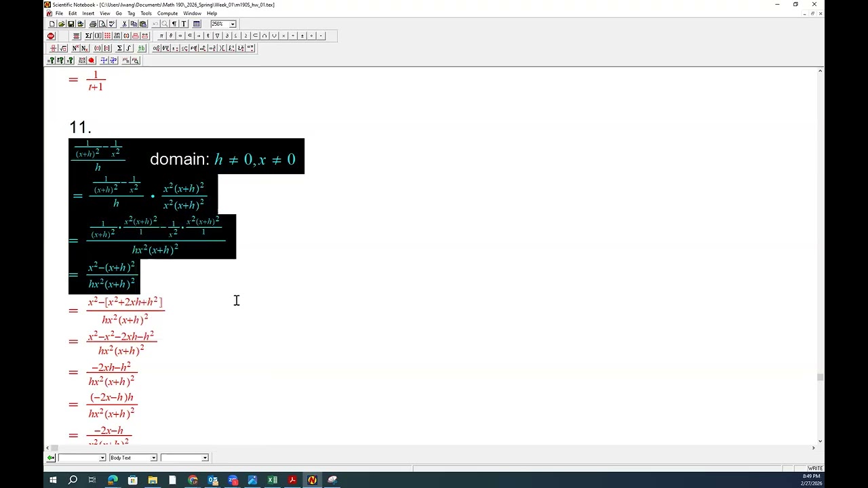
Task: Open Outlook from the taskbar
Action: [x=213, y=480]
